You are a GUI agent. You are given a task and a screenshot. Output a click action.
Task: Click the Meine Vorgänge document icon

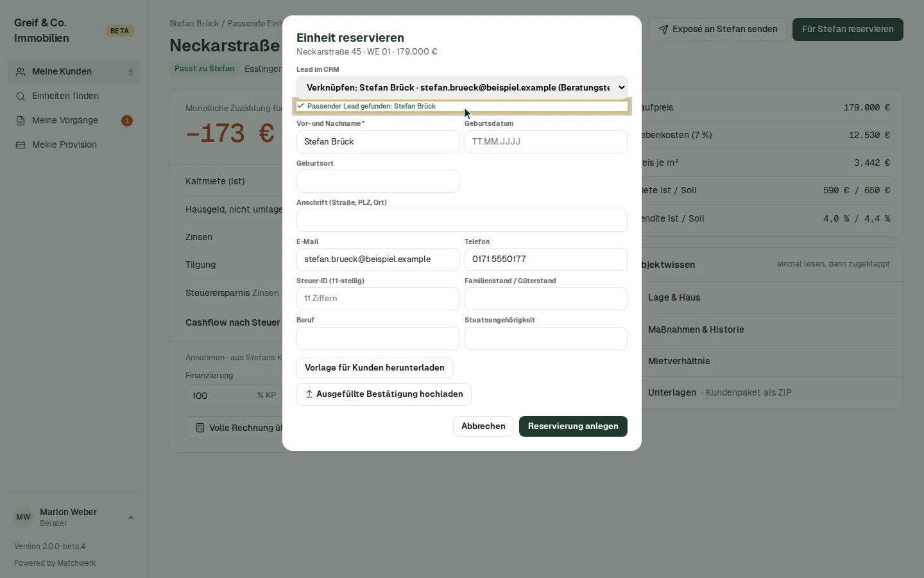tap(21, 121)
